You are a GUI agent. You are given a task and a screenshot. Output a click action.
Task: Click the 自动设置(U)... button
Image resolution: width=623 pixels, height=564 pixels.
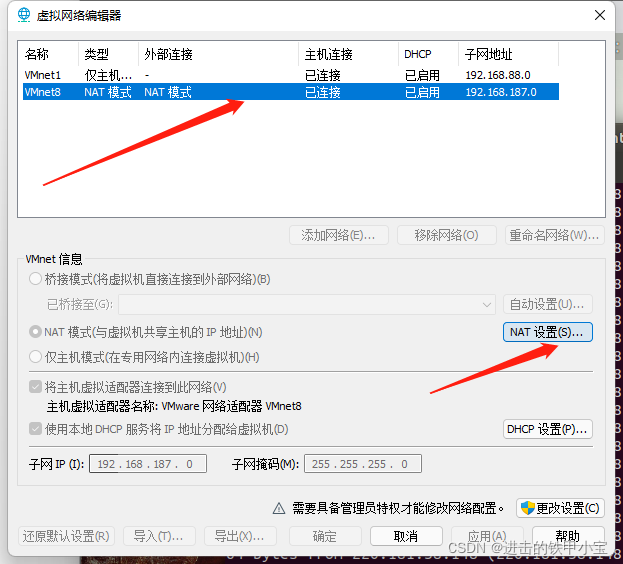click(x=548, y=305)
